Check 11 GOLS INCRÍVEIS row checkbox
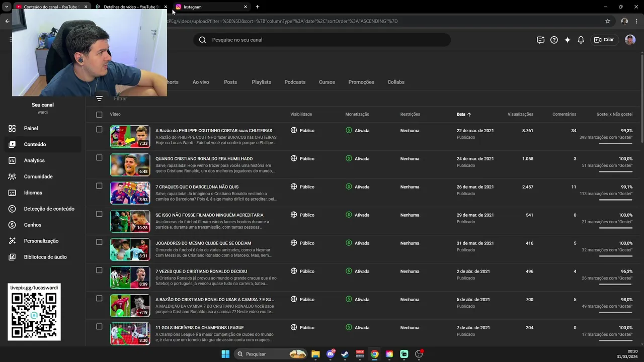Screen dimensions: 644x362 (x=99, y=327)
